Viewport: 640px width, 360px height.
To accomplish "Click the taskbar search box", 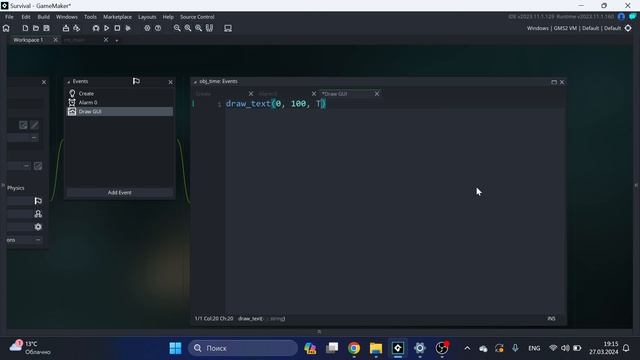I will [x=243, y=348].
